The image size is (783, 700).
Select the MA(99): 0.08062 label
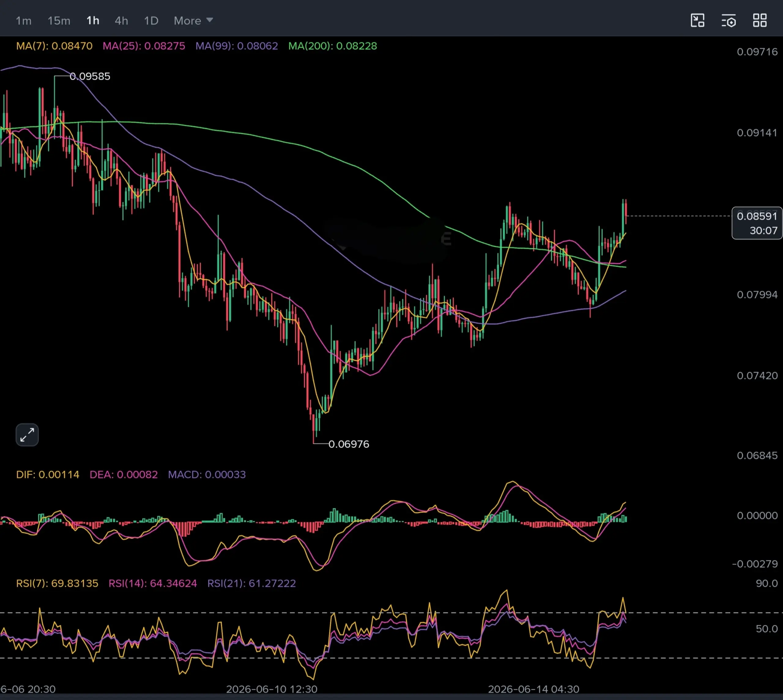click(237, 46)
